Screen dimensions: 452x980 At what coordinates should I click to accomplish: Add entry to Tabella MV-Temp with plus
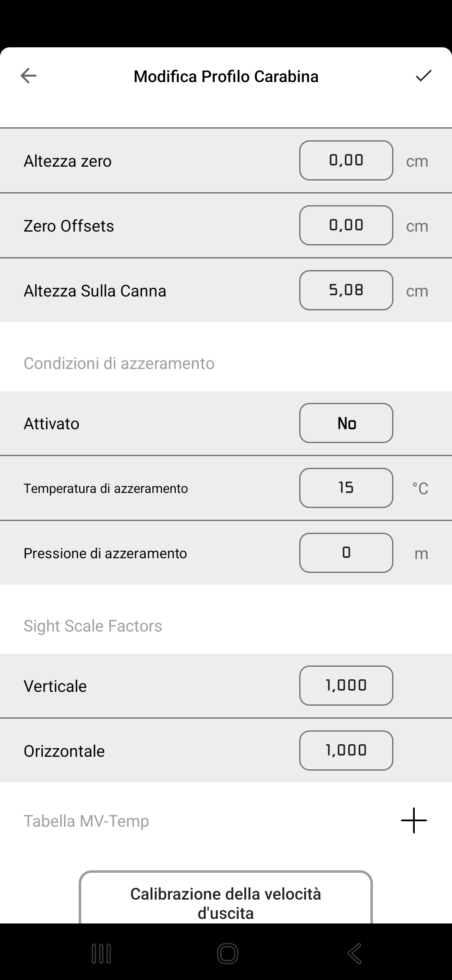[413, 820]
